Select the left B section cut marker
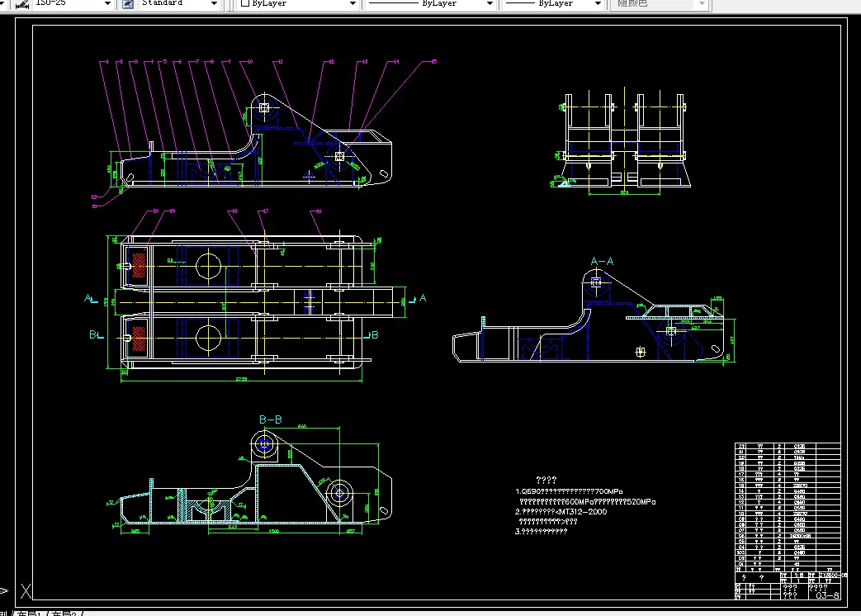The height and width of the screenshot is (616, 861). 96,334
